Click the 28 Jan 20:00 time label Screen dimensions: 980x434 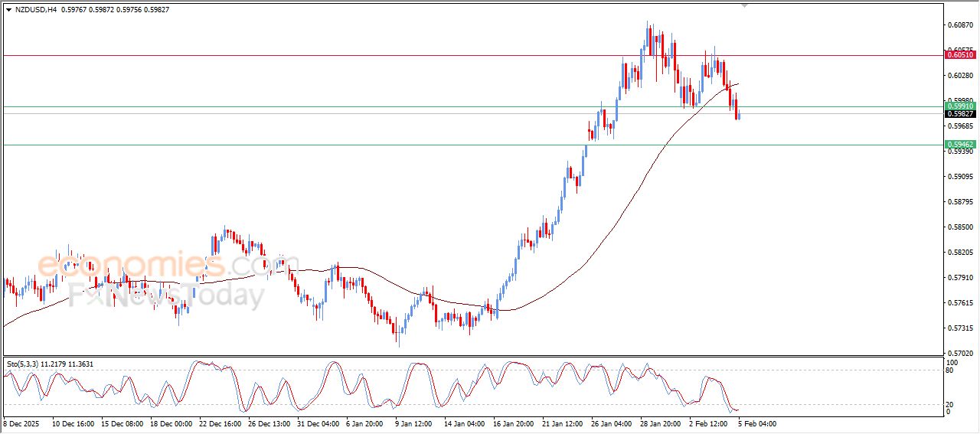pyautogui.click(x=658, y=423)
